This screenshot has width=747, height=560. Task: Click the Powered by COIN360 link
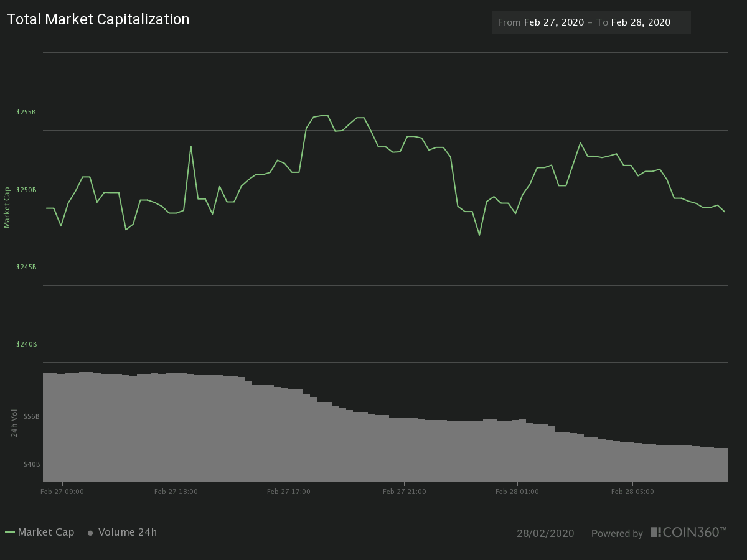tap(617, 533)
